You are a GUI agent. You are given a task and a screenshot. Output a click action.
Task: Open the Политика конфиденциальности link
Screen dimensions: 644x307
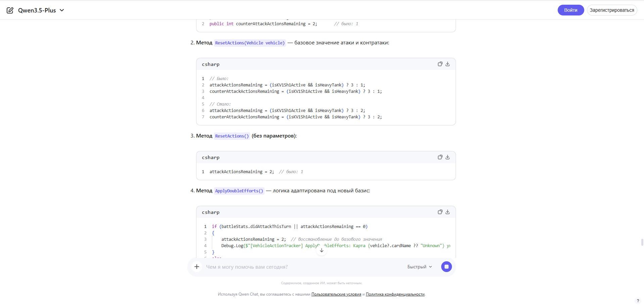tap(395, 294)
